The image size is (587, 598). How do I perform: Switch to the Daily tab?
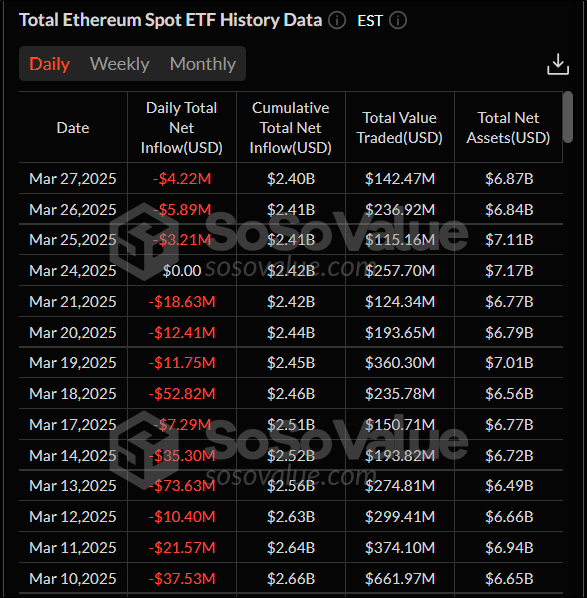(x=50, y=64)
